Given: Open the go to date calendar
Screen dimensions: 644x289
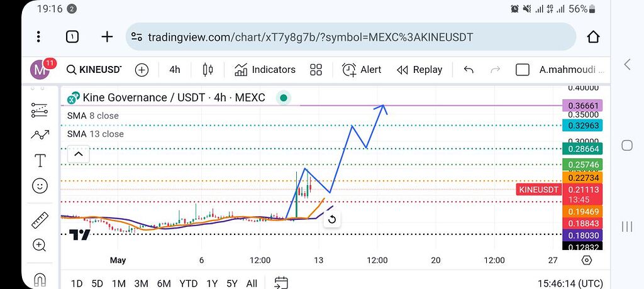Looking at the screenshot, I should tap(281, 283).
